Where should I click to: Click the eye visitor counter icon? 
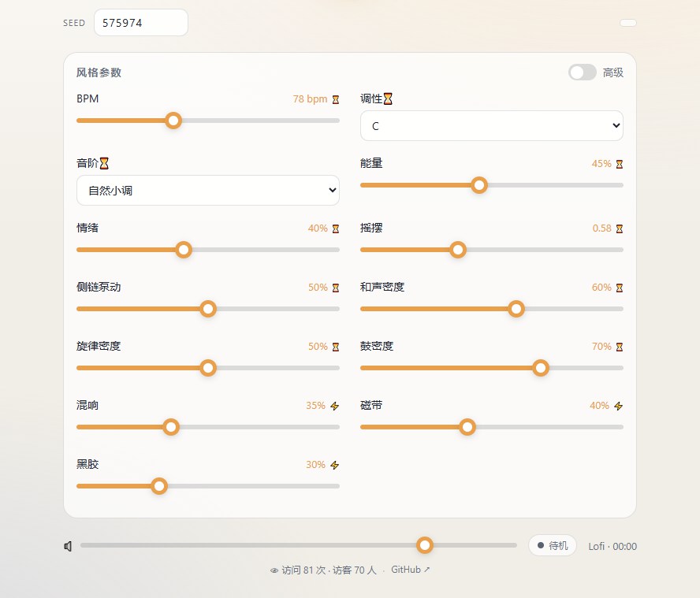pyautogui.click(x=274, y=570)
